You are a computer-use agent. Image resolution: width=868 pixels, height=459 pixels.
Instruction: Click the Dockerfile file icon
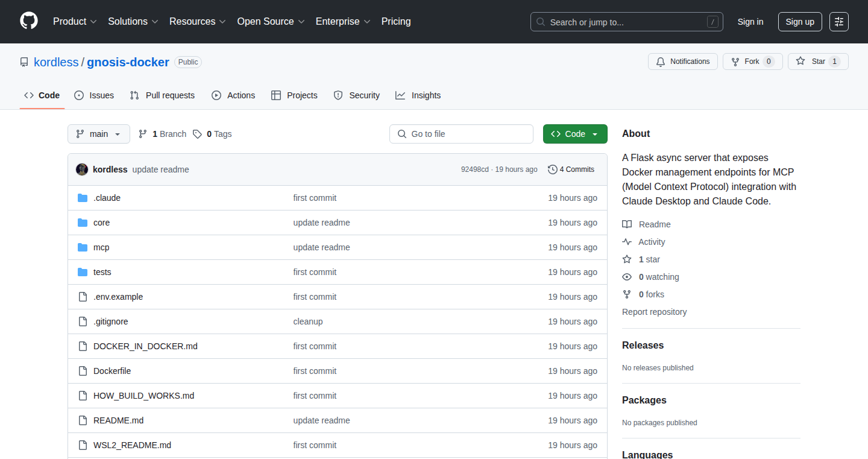[x=83, y=371]
